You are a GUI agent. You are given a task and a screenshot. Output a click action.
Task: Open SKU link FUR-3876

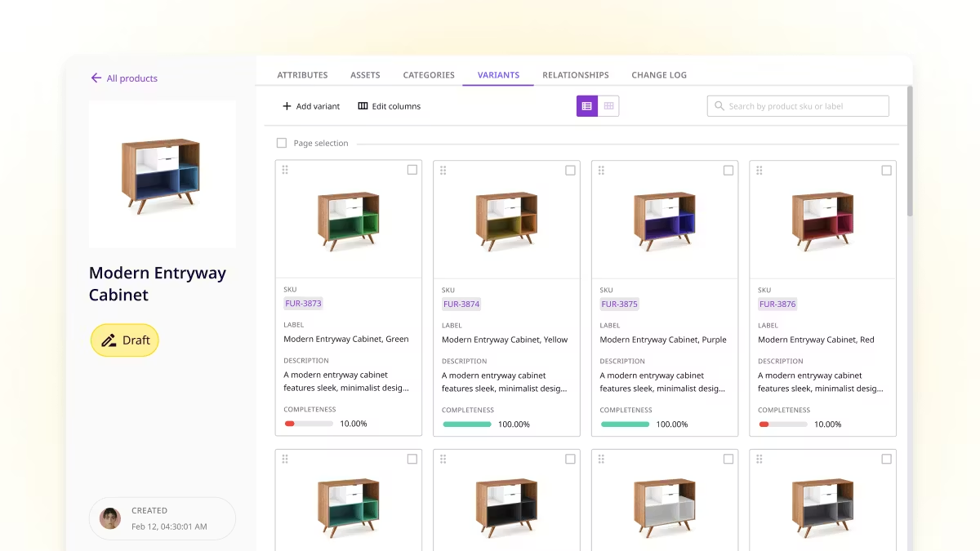point(777,304)
